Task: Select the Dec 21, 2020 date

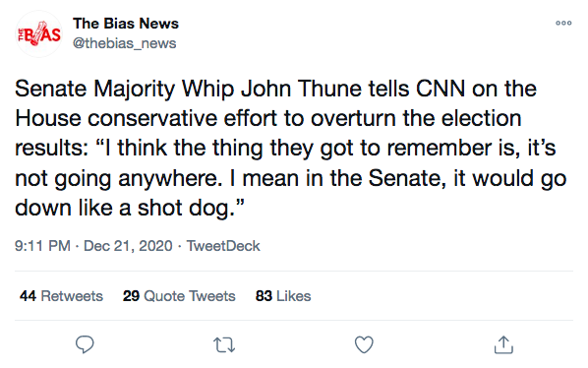Action: [x=128, y=246]
